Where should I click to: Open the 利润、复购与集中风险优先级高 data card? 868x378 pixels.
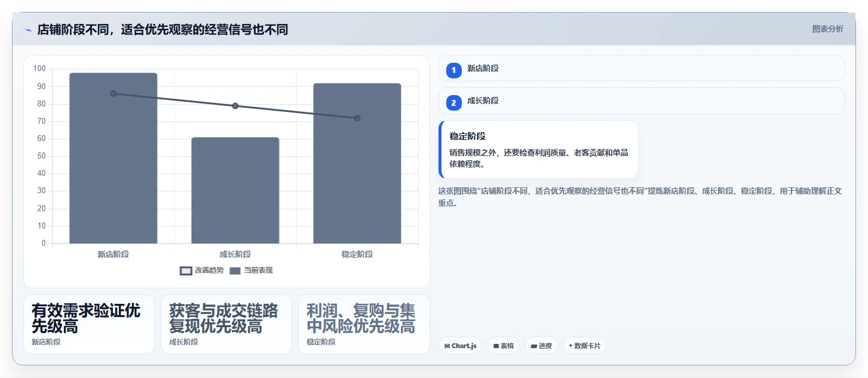pyautogui.click(x=364, y=324)
